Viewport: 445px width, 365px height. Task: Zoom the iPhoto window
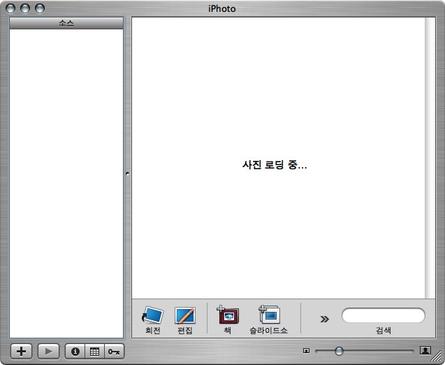coord(40,8)
